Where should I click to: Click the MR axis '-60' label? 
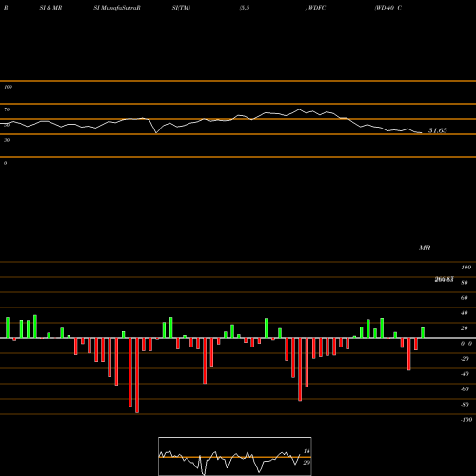(x=465, y=389)
